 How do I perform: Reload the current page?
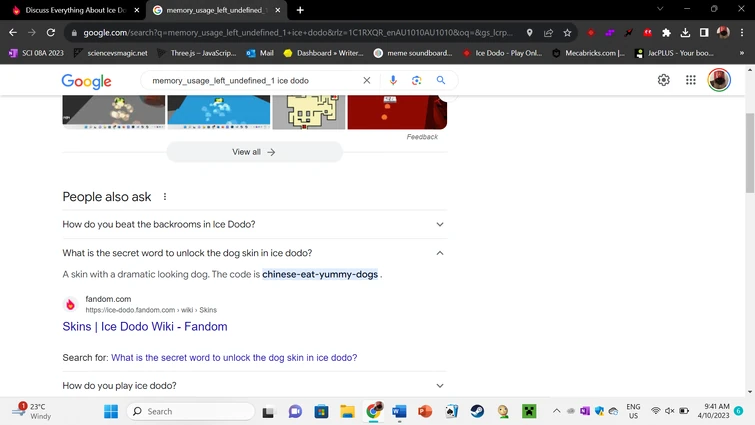pyautogui.click(x=51, y=33)
